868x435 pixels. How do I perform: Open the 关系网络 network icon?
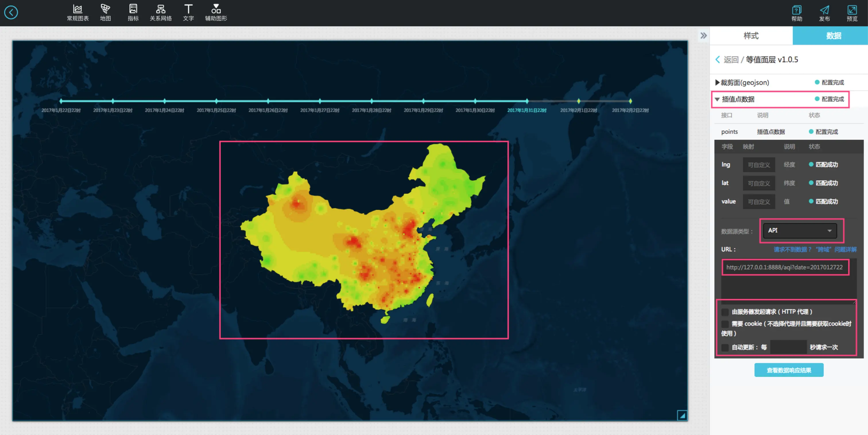[x=161, y=13]
